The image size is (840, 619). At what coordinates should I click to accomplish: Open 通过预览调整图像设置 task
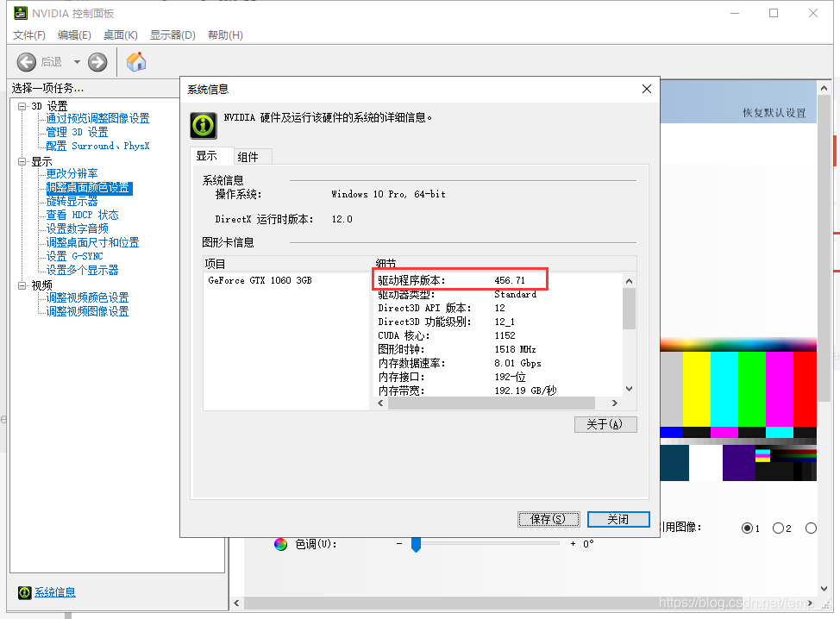pyautogui.click(x=97, y=118)
